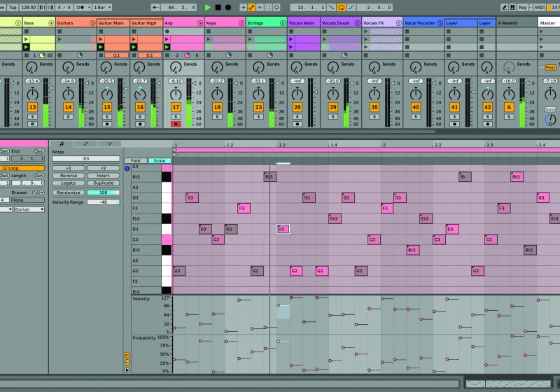Click the Post button on Master track

pyautogui.click(x=550, y=67)
